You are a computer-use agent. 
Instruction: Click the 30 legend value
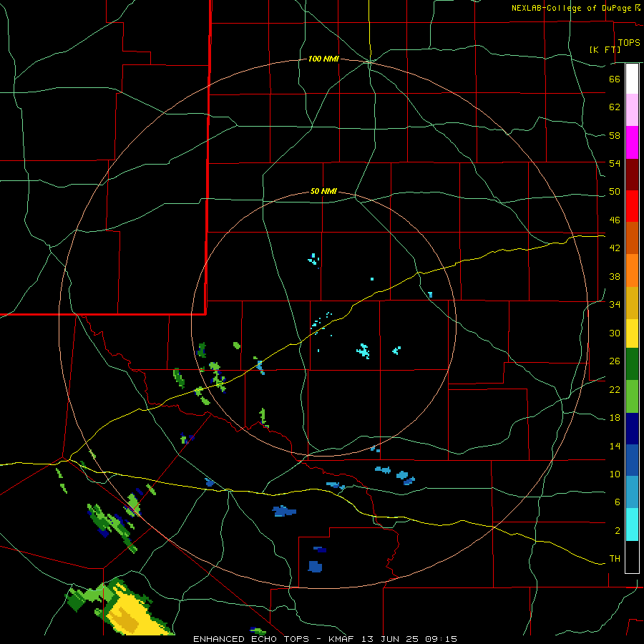[615, 333]
